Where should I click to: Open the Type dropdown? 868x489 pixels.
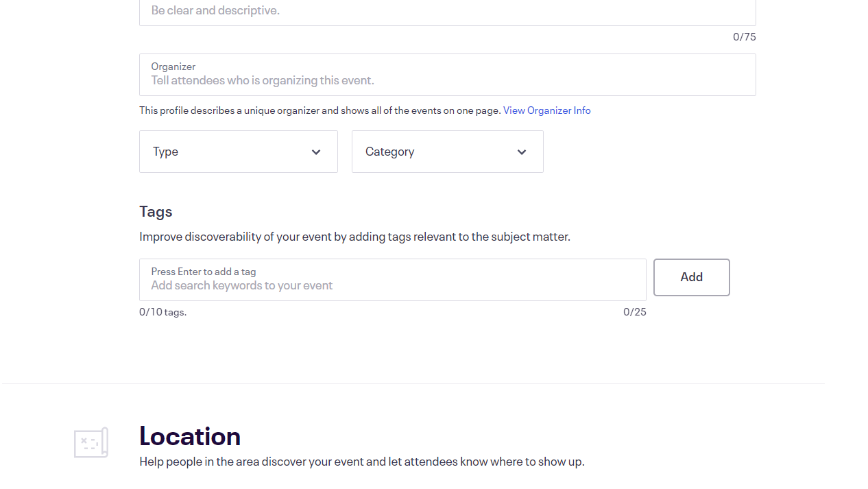click(x=238, y=152)
